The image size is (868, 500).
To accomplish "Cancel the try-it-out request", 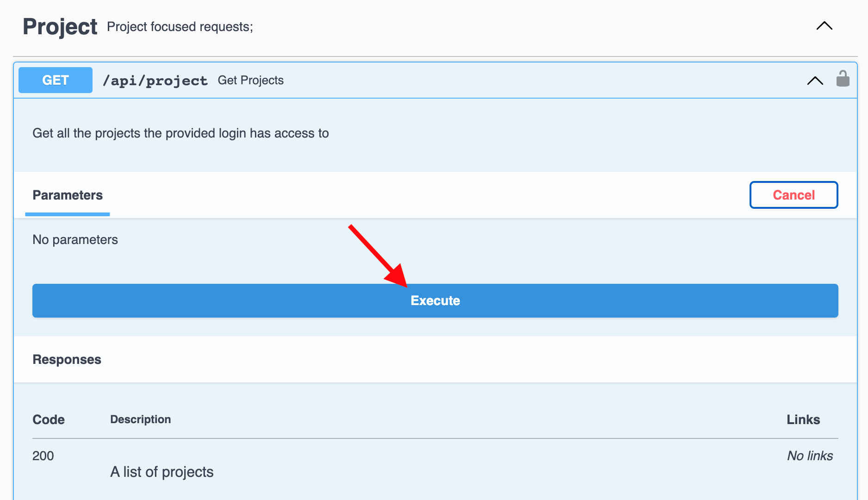I will tap(794, 195).
